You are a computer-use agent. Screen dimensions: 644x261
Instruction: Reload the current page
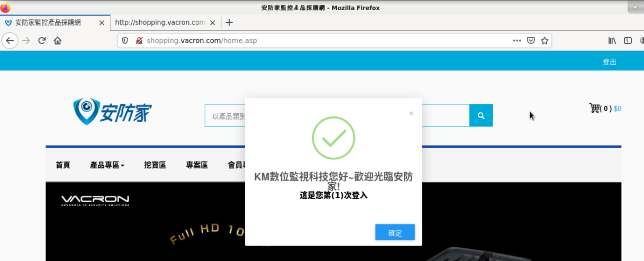coord(42,41)
